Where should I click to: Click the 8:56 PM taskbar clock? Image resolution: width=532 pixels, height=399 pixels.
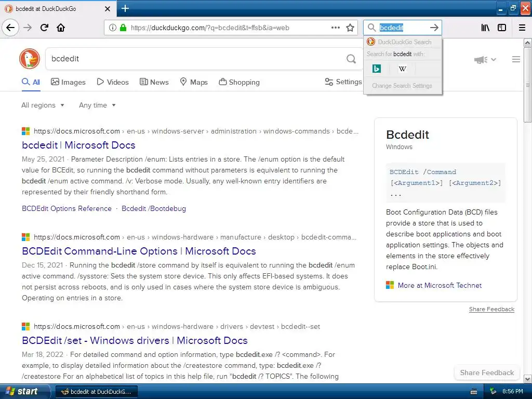(512, 392)
